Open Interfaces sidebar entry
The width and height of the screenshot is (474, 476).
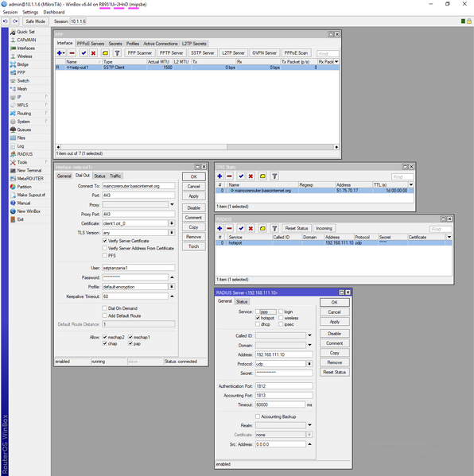coord(25,48)
